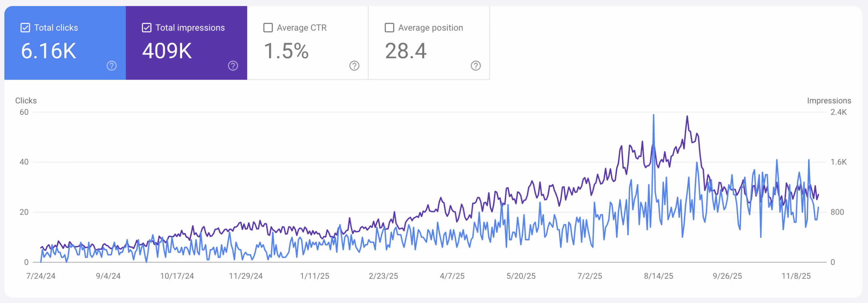Click the highest purple impressions peak
This screenshot has height=303, width=868.
coord(687,117)
